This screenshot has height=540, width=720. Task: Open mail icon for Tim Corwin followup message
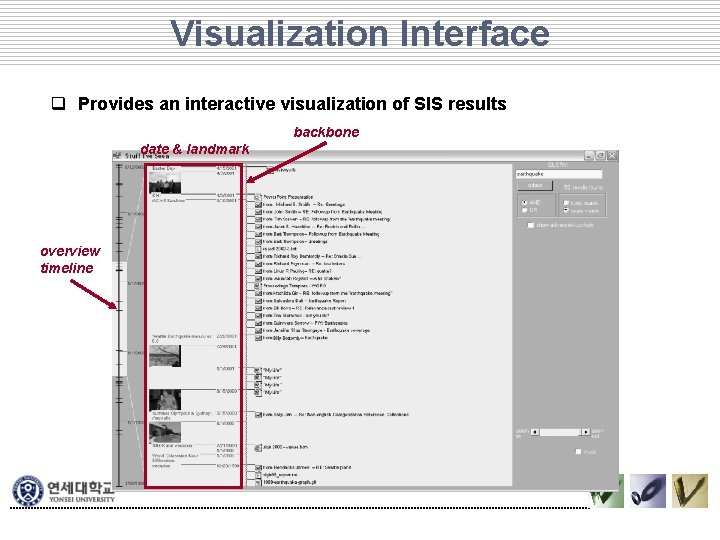tap(259, 219)
